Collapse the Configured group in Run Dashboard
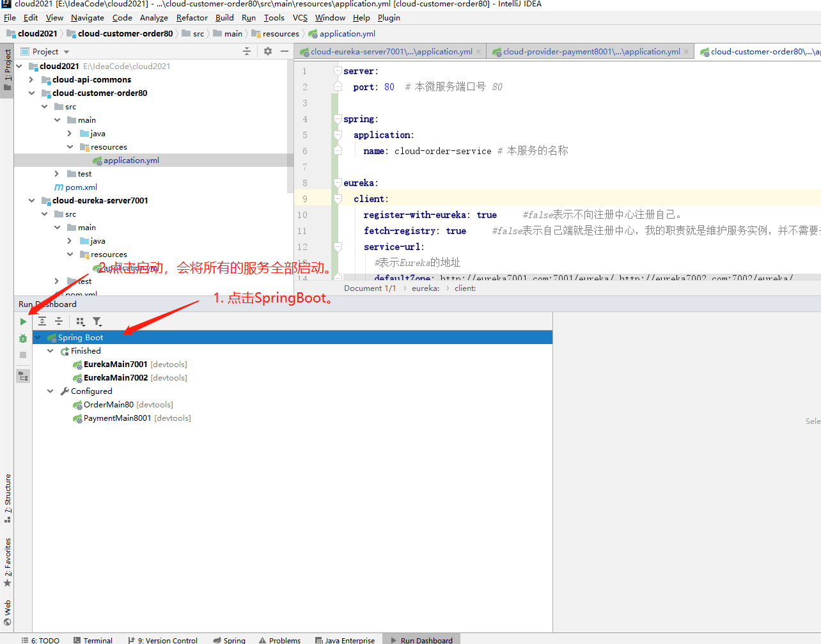 pos(51,391)
